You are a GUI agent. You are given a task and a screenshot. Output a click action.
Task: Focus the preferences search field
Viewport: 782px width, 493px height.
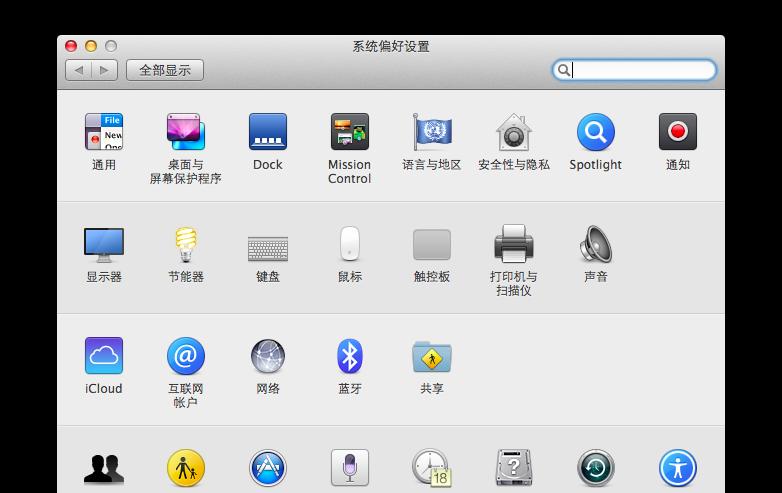tap(634, 70)
